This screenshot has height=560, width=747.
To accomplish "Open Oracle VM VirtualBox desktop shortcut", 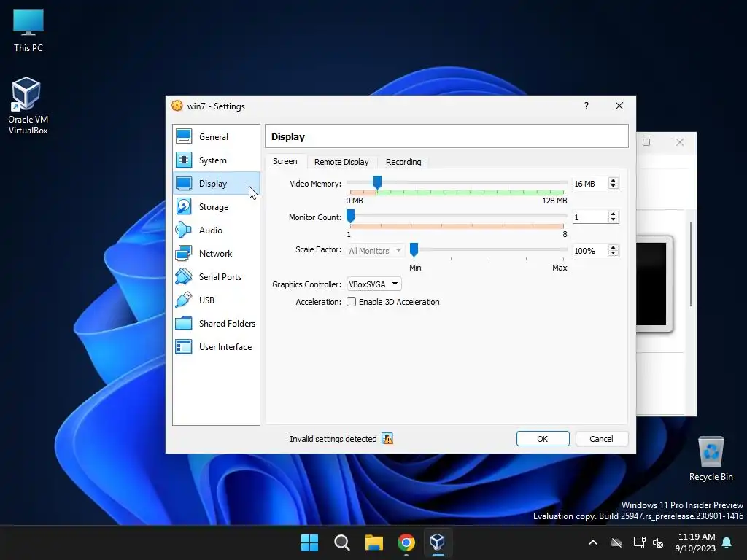I will click(28, 106).
